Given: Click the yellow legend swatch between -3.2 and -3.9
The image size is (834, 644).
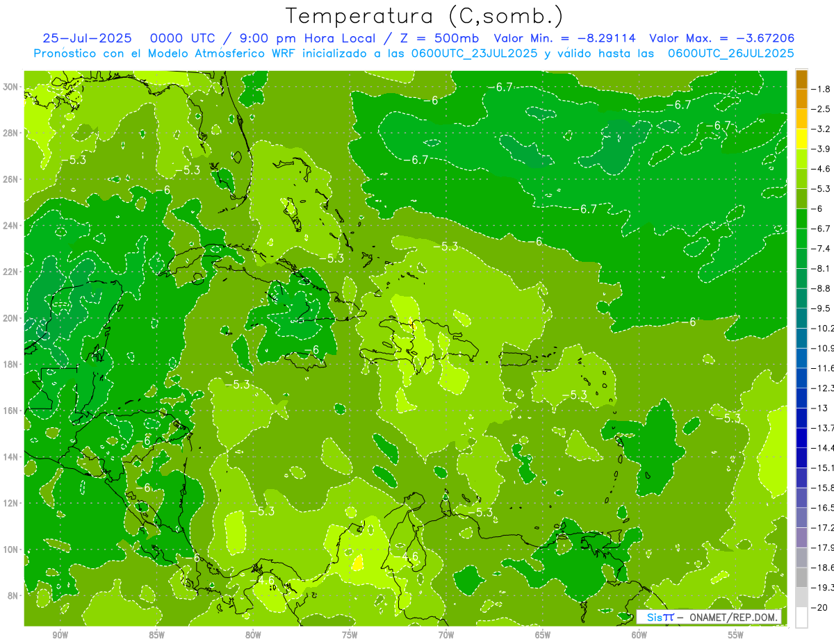Looking at the screenshot, I should coord(801,139).
